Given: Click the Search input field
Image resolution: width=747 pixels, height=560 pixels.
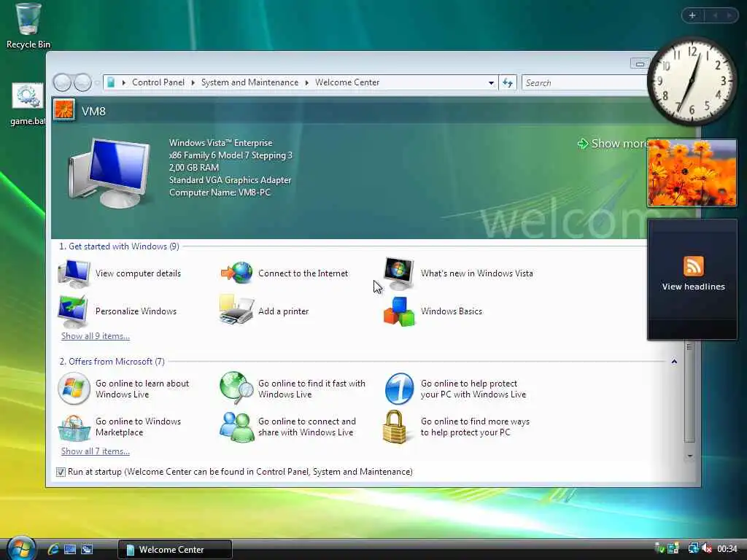Looking at the screenshot, I should coord(585,83).
